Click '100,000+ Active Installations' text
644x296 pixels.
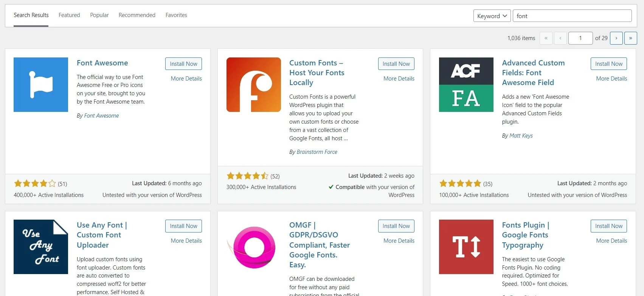point(474,195)
